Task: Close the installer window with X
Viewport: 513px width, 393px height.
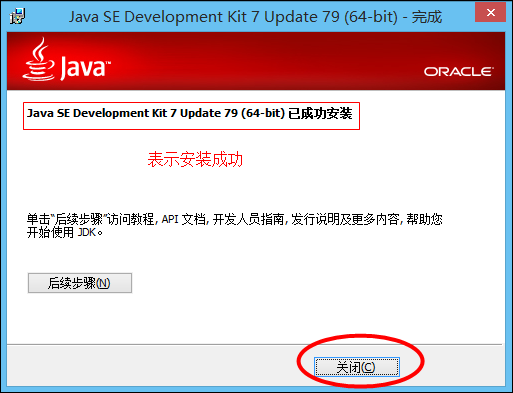Action: 490,13
